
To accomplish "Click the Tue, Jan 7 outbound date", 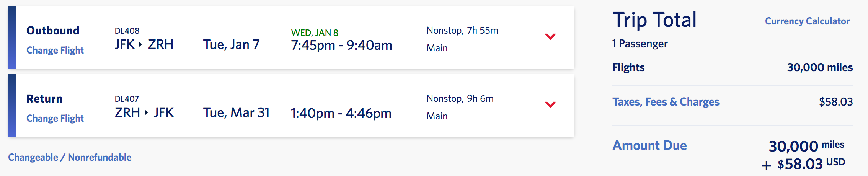I will tap(231, 45).
